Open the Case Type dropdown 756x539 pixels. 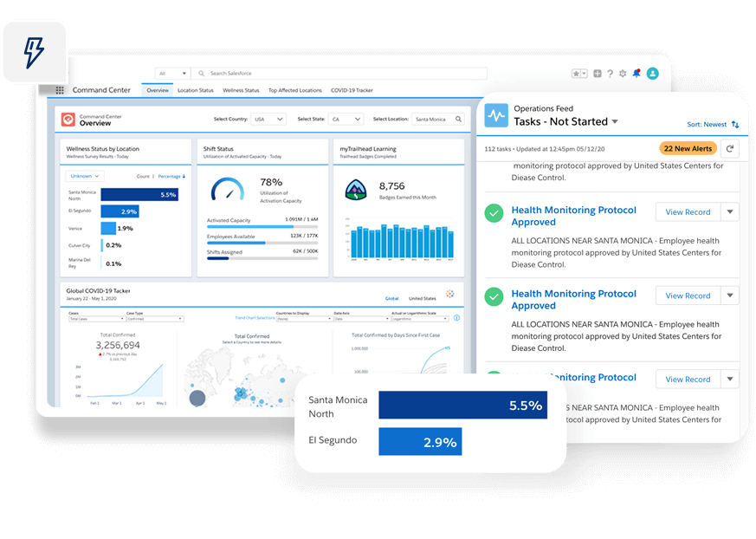155,319
